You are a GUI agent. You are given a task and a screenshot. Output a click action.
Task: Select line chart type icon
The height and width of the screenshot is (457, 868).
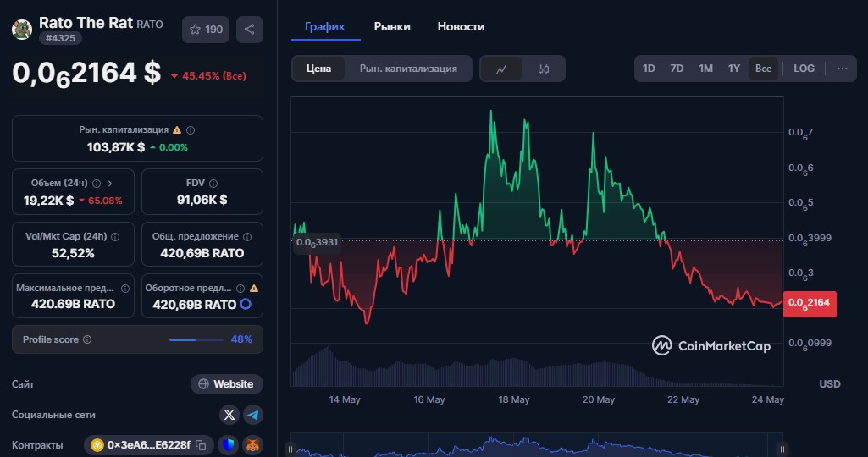click(501, 69)
